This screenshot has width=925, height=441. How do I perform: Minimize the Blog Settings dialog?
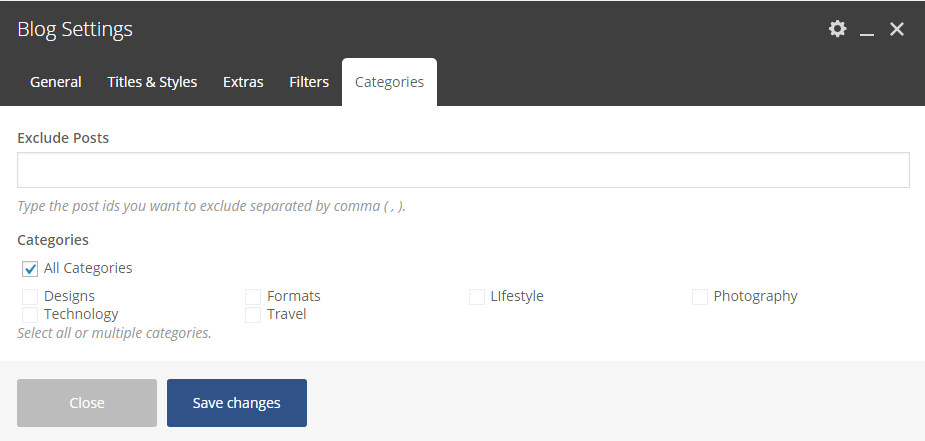(867, 31)
